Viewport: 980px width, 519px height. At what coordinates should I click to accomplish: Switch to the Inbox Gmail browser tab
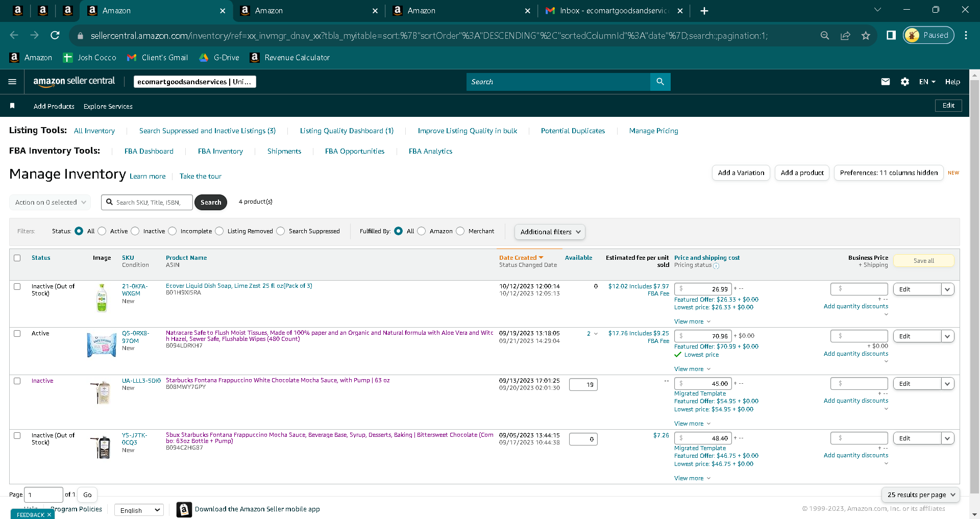pyautogui.click(x=614, y=11)
